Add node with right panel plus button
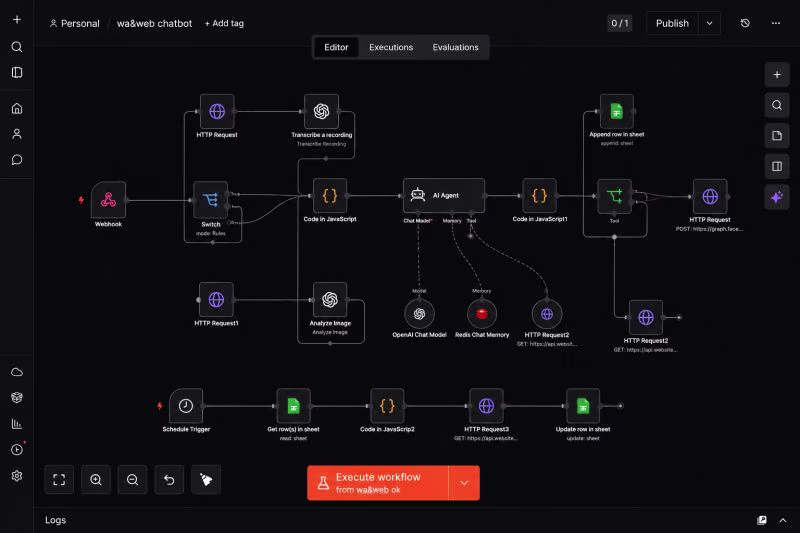 pyautogui.click(x=777, y=74)
